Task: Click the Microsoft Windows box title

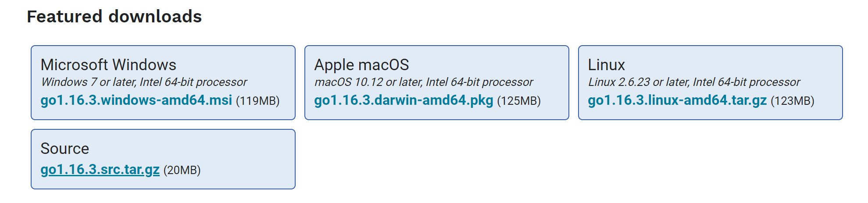Action: point(108,65)
